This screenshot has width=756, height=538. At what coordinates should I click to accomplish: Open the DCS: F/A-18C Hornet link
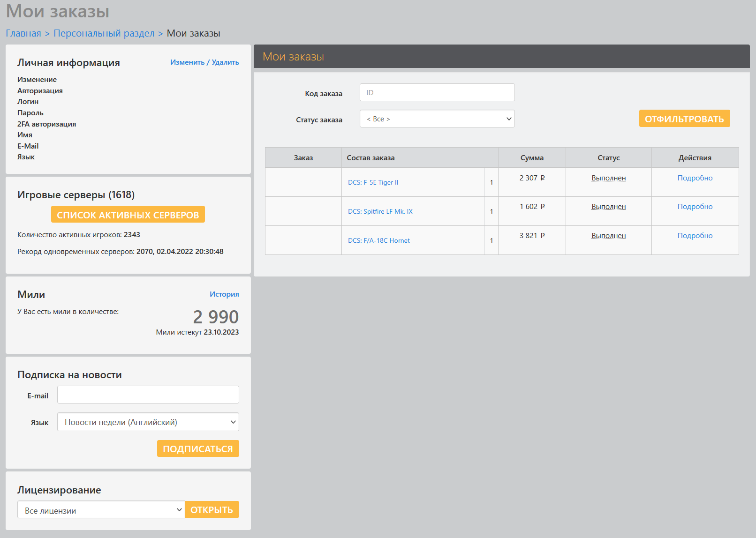[x=378, y=241]
